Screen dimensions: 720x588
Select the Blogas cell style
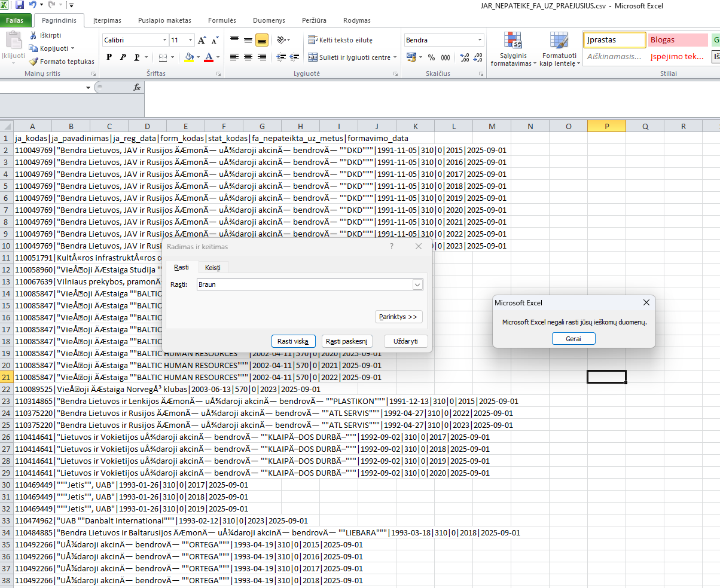(x=677, y=40)
